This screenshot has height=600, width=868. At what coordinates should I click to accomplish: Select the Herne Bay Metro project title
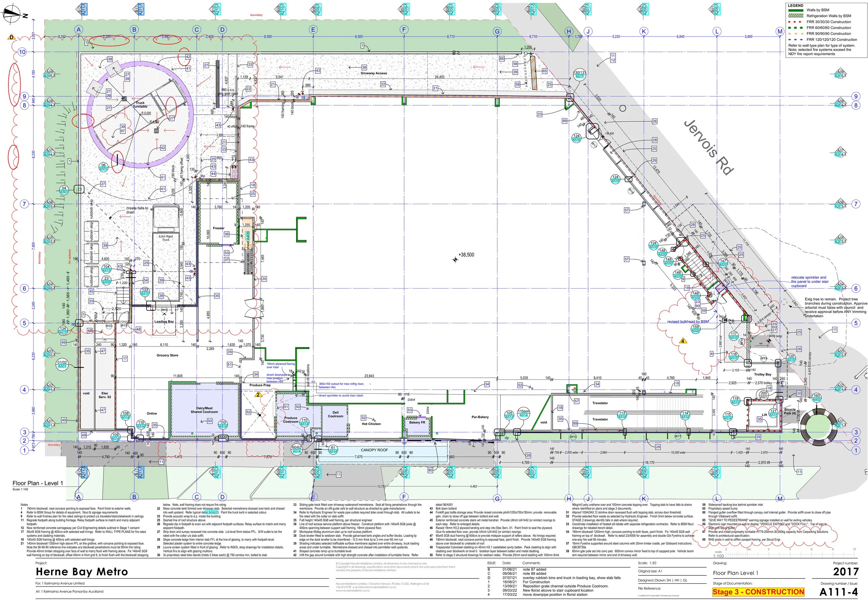point(82,572)
